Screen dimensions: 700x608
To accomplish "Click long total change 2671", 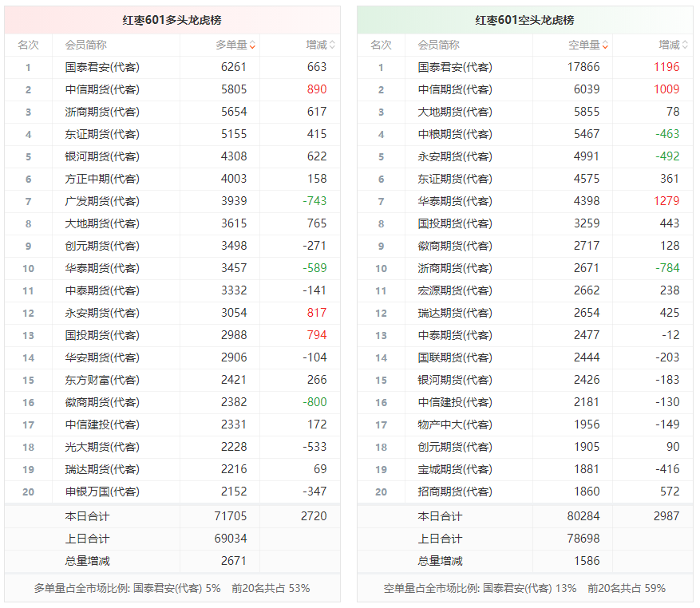I will [x=234, y=561].
